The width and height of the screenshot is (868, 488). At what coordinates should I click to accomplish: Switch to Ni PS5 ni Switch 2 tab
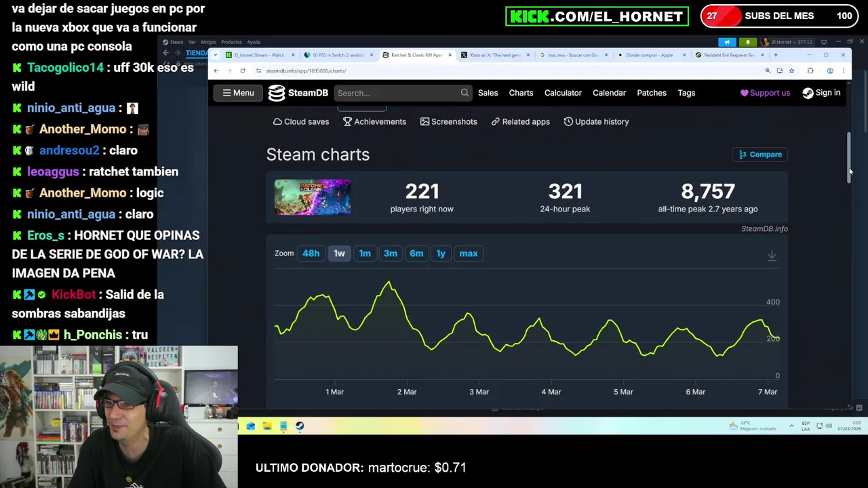338,55
